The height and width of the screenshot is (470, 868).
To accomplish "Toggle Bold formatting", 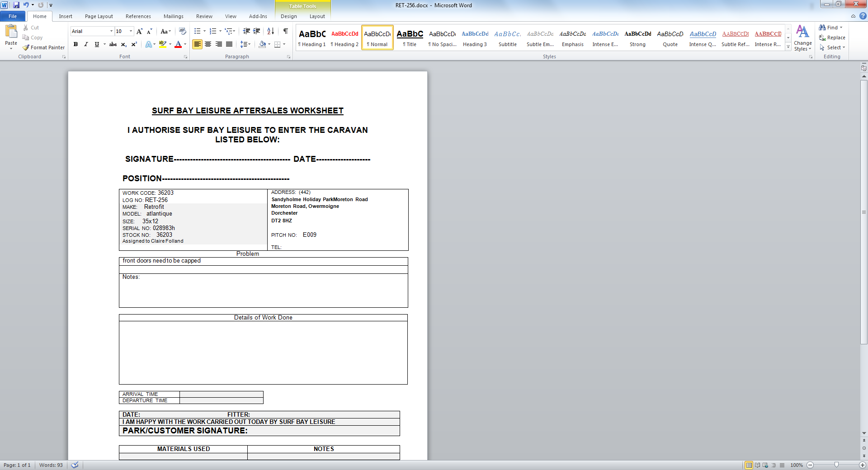I will click(x=75, y=44).
